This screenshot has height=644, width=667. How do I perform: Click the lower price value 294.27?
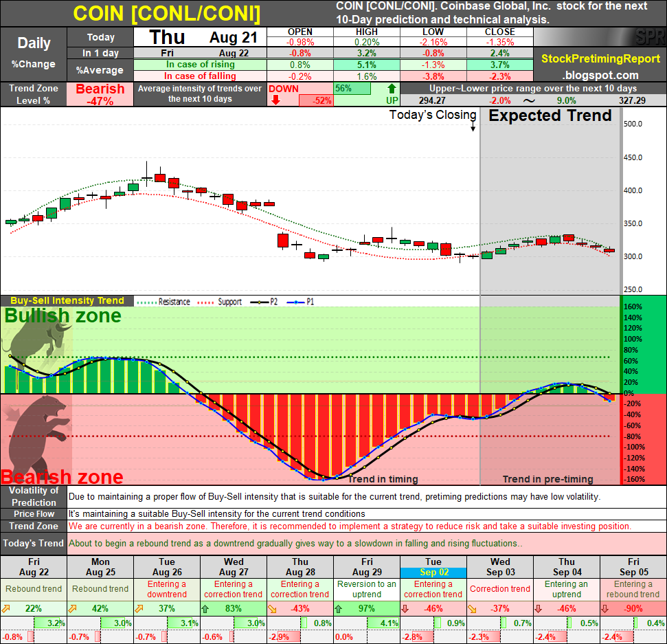click(432, 100)
